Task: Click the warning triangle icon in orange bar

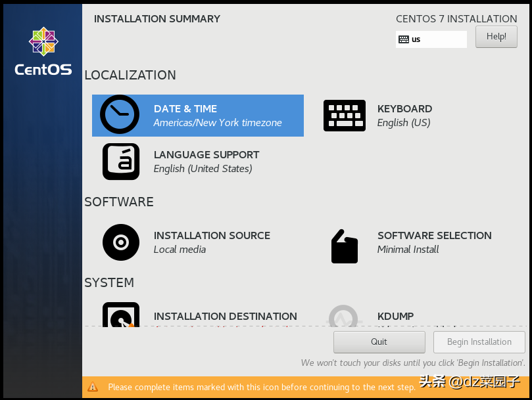Action: pos(93,387)
